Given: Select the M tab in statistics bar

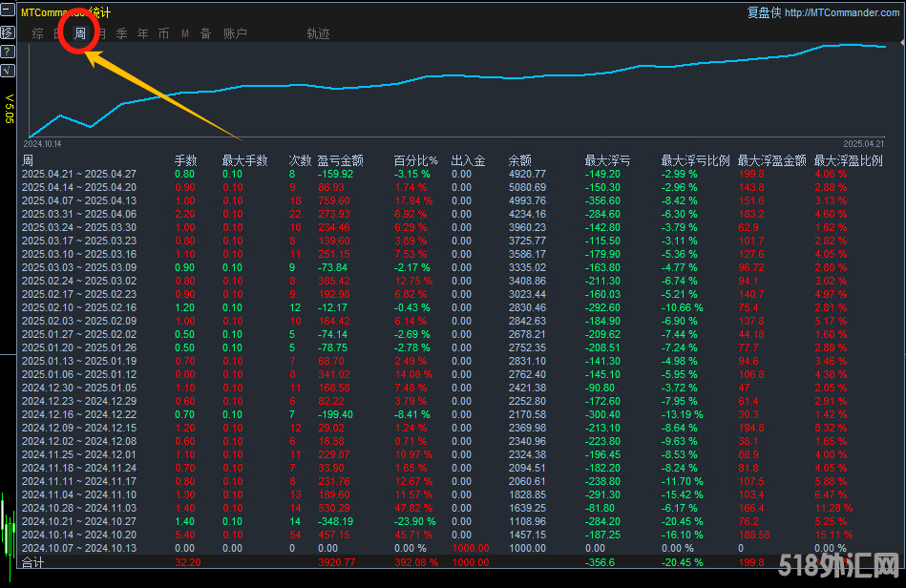Looking at the screenshot, I should pyautogui.click(x=185, y=33).
